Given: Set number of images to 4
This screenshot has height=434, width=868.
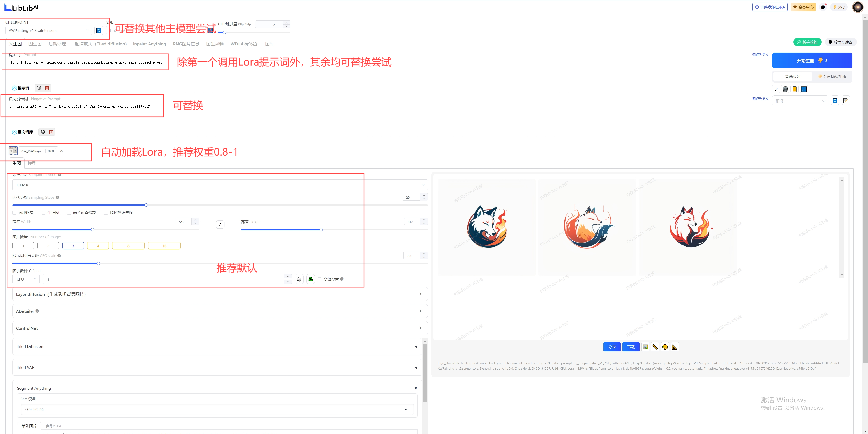Looking at the screenshot, I should tap(98, 246).
